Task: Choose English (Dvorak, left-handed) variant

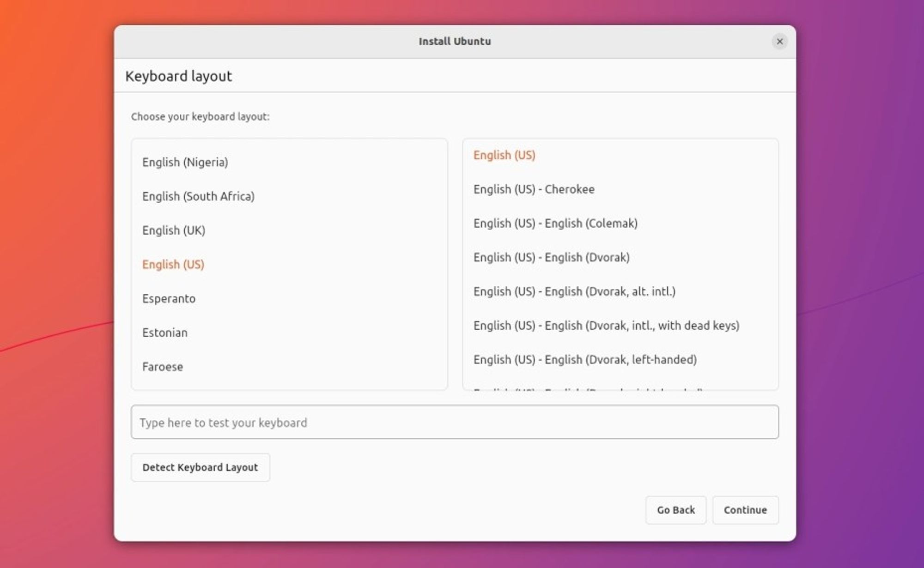Action: click(x=585, y=359)
